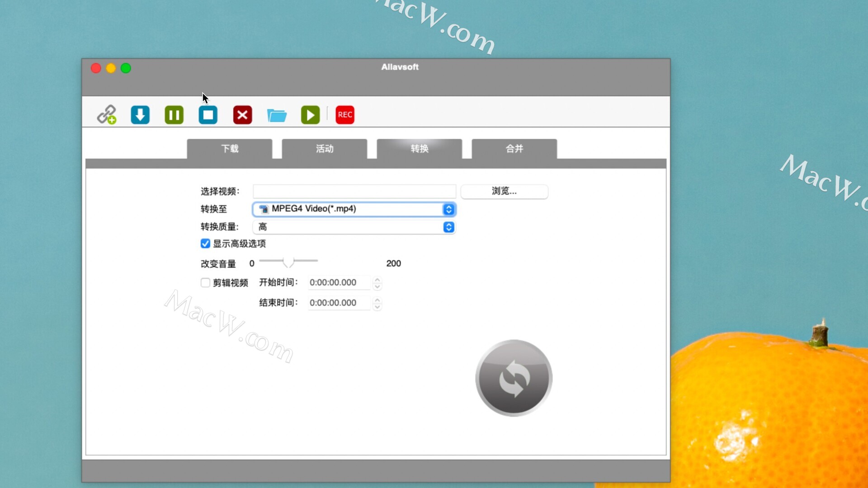Click the 浏览... button
Image resolution: width=868 pixels, height=488 pixels.
505,191
